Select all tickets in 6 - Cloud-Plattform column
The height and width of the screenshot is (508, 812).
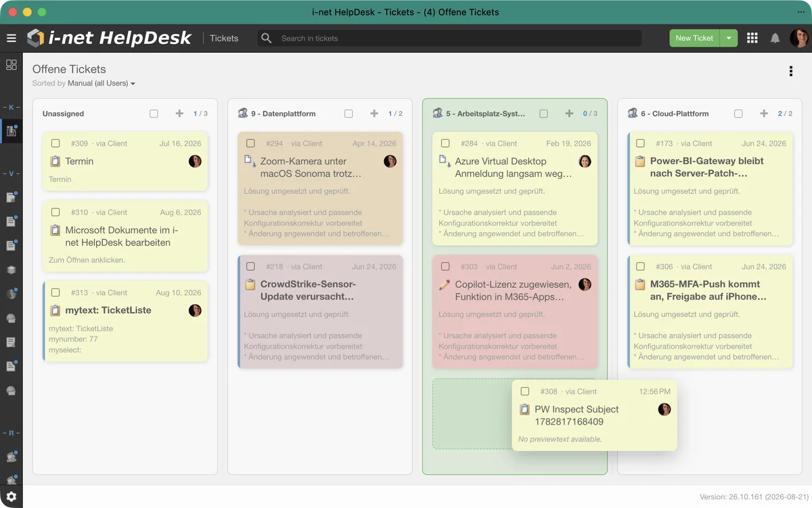(x=738, y=114)
